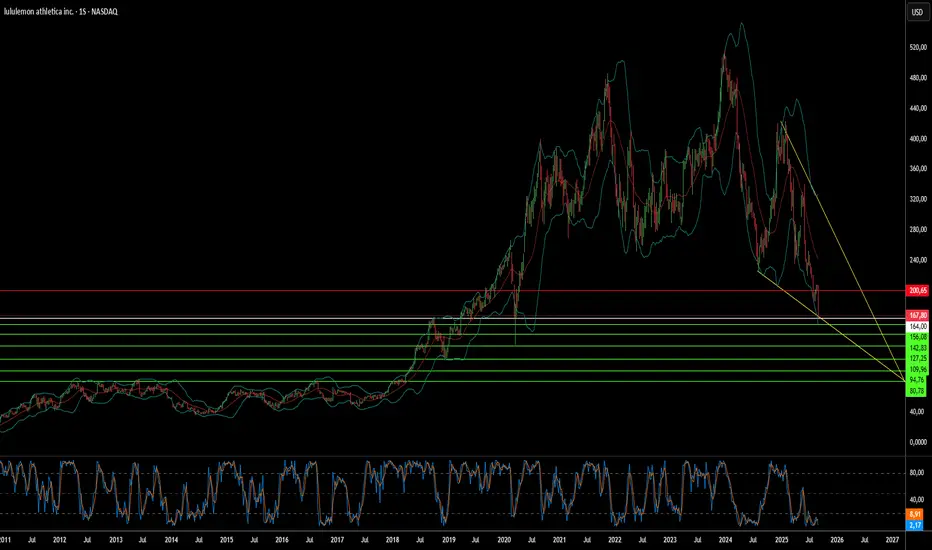Click the 2025 label on time axis
This screenshot has height=550, width=932.
(x=781, y=540)
